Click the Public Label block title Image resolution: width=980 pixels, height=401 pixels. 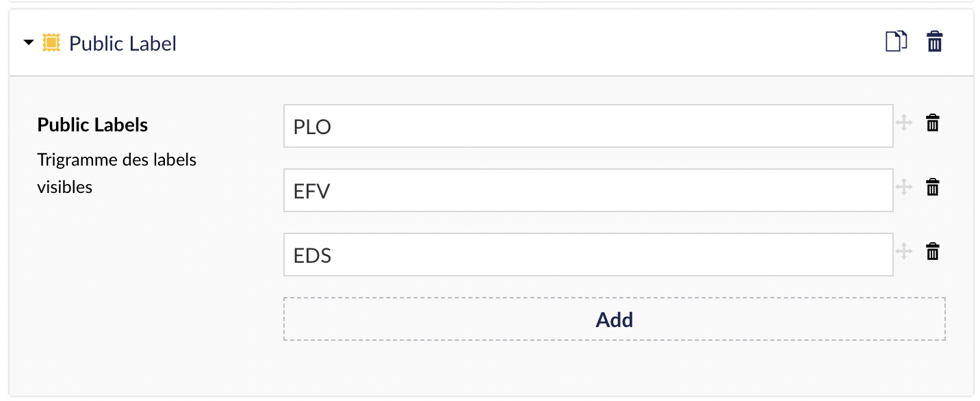click(123, 43)
